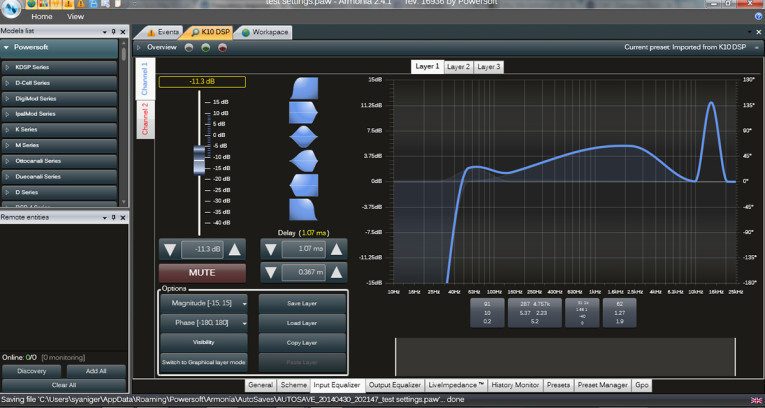Click the green status circle next to Overview
This screenshot has width=765, height=408.
(x=206, y=48)
